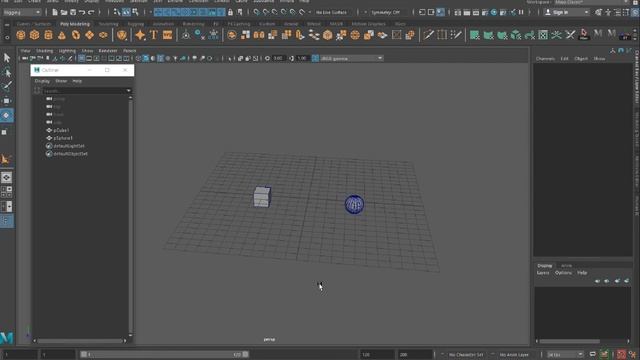Click the Polygon Type text tool icon
Image resolution: width=640 pixels, height=360 pixels.
pos(154,35)
